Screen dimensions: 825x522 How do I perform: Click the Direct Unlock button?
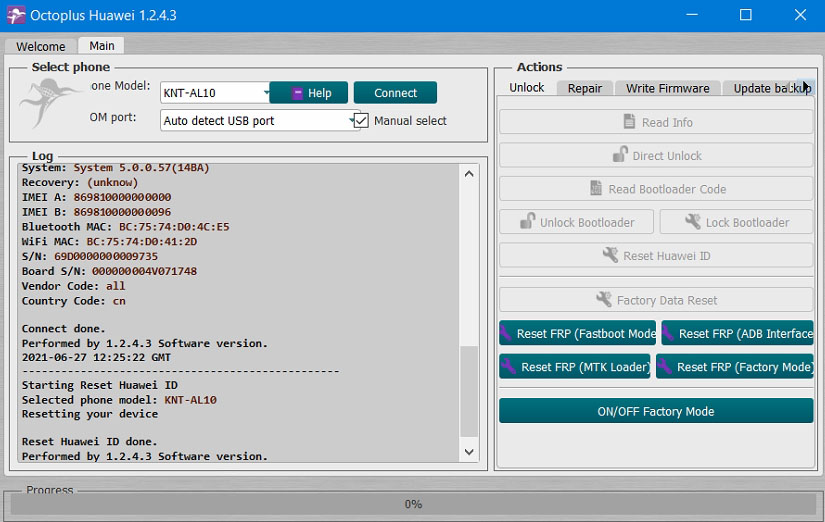[656, 155]
